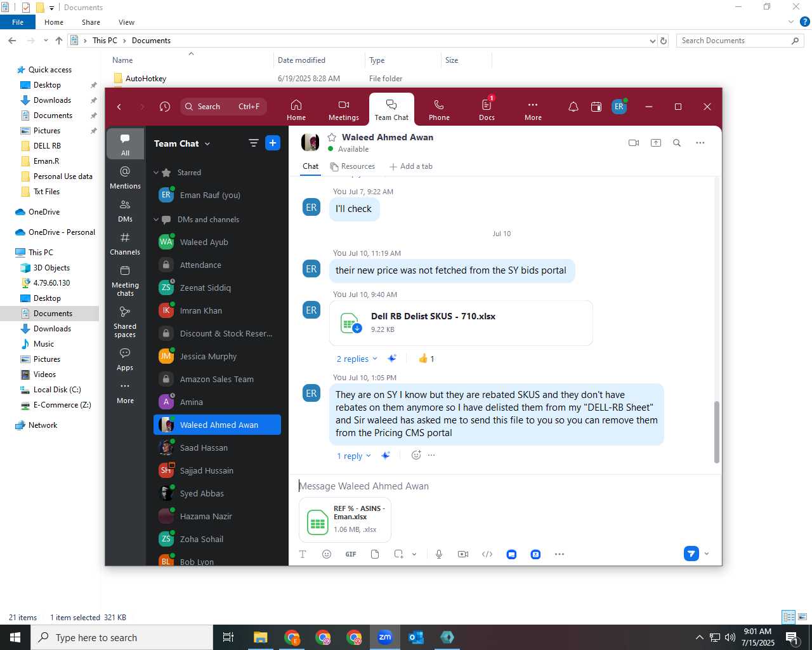
Task: Open Shared spaces in sidebar
Action: [x=125, y=322]
